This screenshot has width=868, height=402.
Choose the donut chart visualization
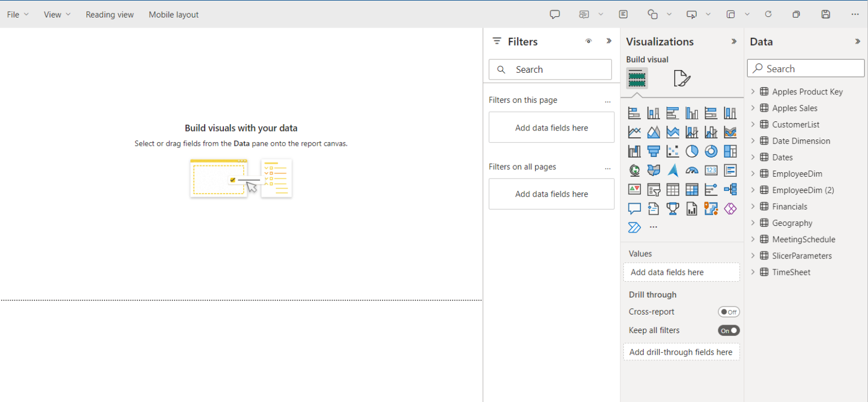click(x=711, y=151)
